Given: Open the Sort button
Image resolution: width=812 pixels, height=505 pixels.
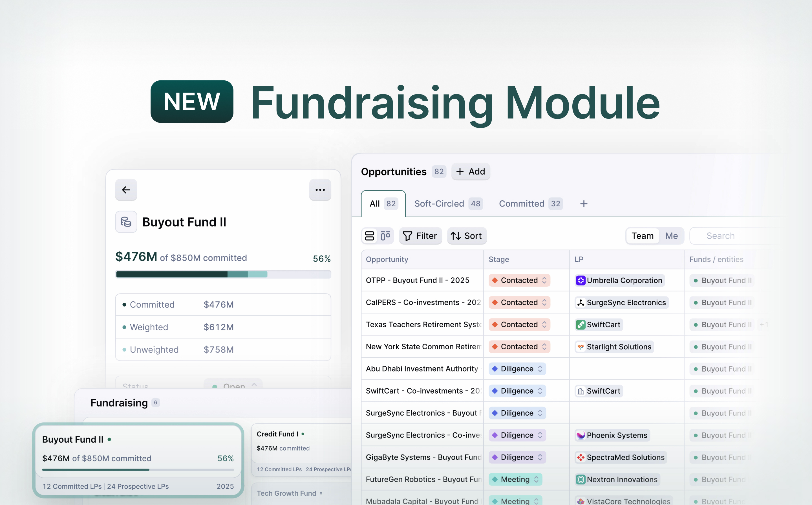Looking at the screenshot, I should (x=467, y=236).
